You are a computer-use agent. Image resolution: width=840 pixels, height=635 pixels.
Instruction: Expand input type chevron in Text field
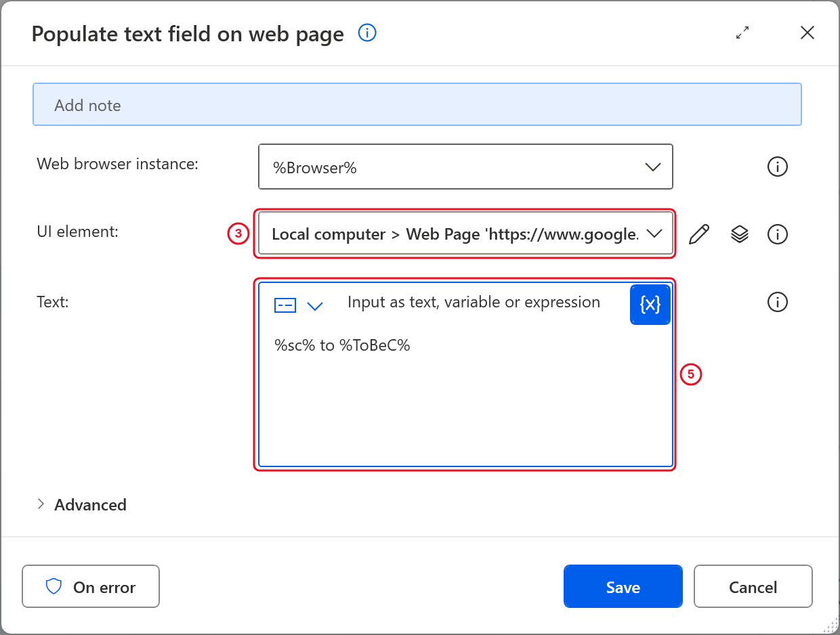pos(315,306)
